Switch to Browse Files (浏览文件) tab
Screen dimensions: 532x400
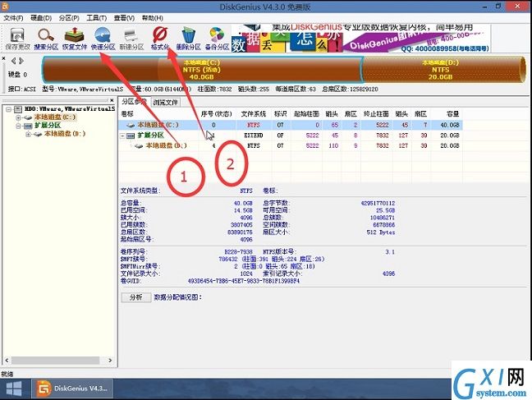click(165, 102)
